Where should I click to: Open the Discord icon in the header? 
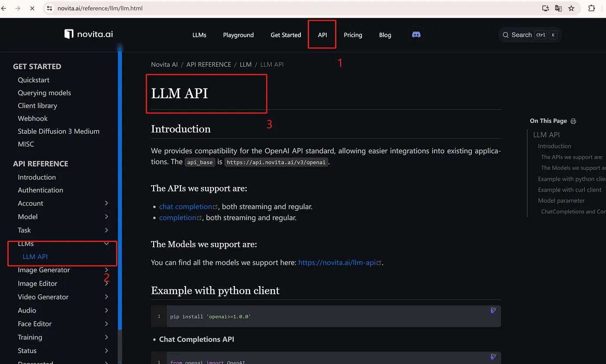(x=416, y=35)
